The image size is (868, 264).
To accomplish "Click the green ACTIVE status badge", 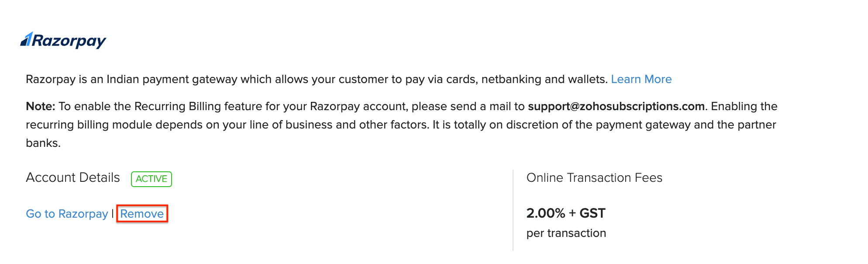I will [152, 179].
